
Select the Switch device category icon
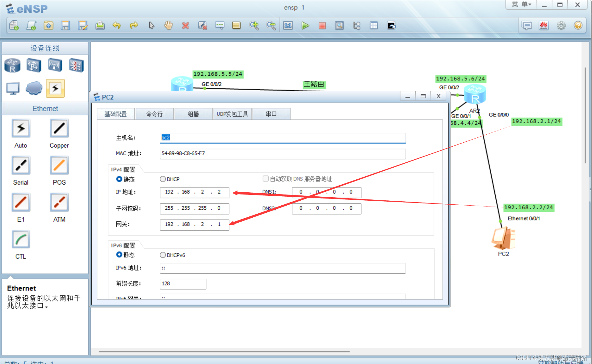coord(34,65)
